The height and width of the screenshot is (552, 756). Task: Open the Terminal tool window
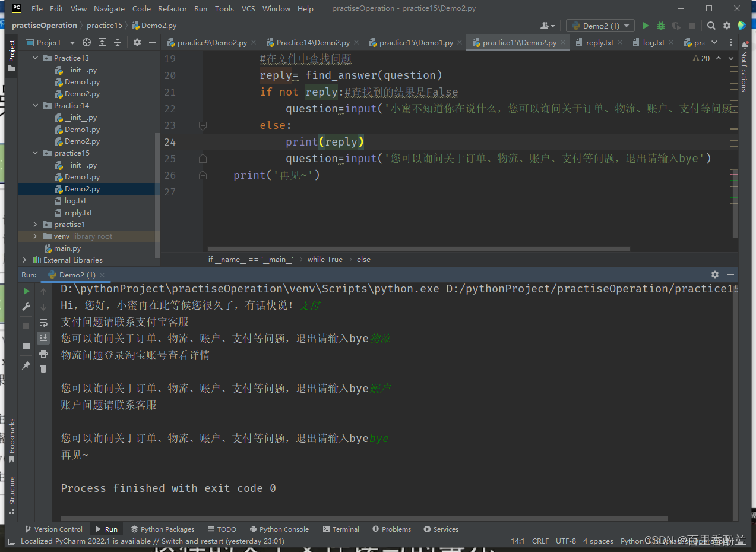coord(341,529)
